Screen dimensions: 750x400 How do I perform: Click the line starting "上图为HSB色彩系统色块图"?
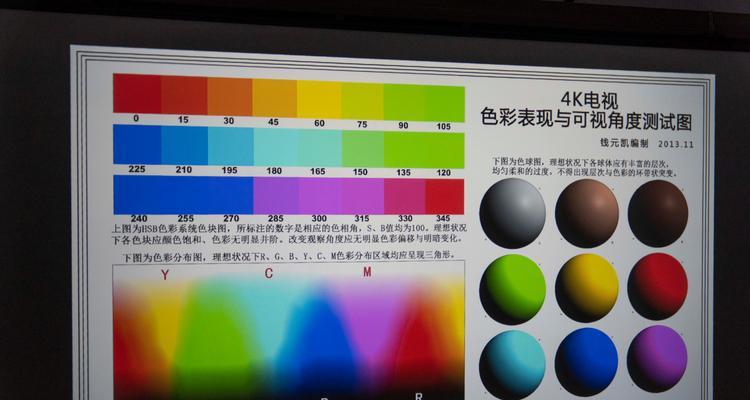289,228
